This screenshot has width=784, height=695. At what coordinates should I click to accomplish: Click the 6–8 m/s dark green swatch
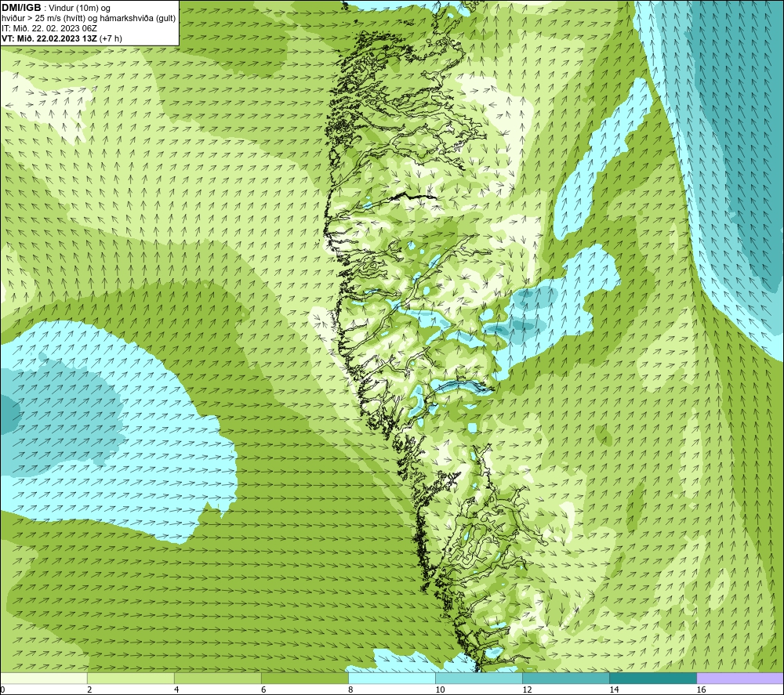[x=305, y=679]
